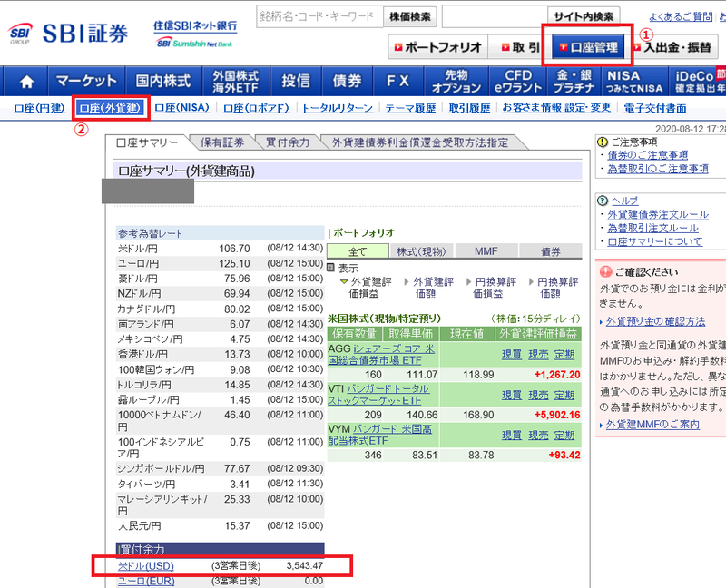Open the 電子交付書面 link
Viewport: 726px width, 588px height.
point(655,108)
